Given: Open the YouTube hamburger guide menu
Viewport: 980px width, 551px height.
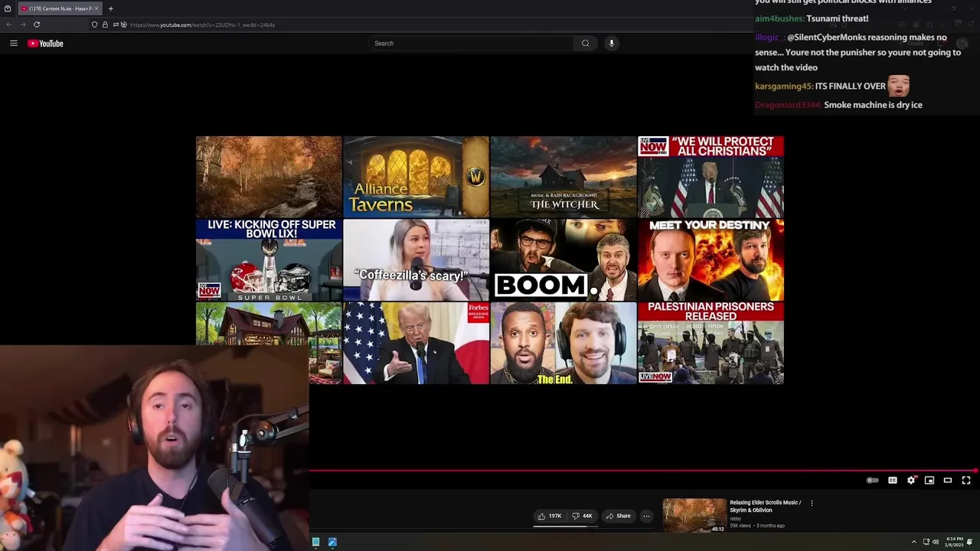Looking at the screenshot, I should [x=13, y=44].
